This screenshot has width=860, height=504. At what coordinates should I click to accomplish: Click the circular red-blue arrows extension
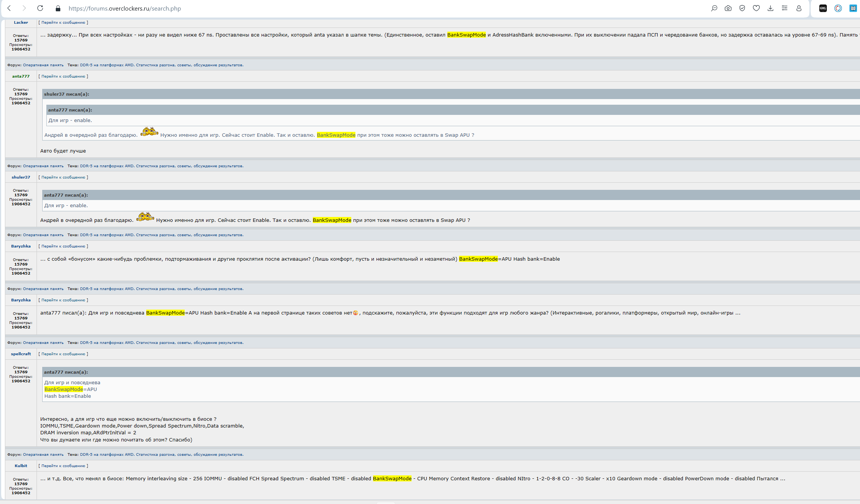coord(838,8)
